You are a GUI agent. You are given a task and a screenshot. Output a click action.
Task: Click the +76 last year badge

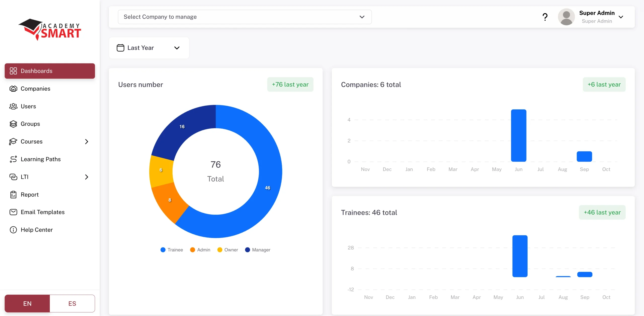[x=290, y=84]
